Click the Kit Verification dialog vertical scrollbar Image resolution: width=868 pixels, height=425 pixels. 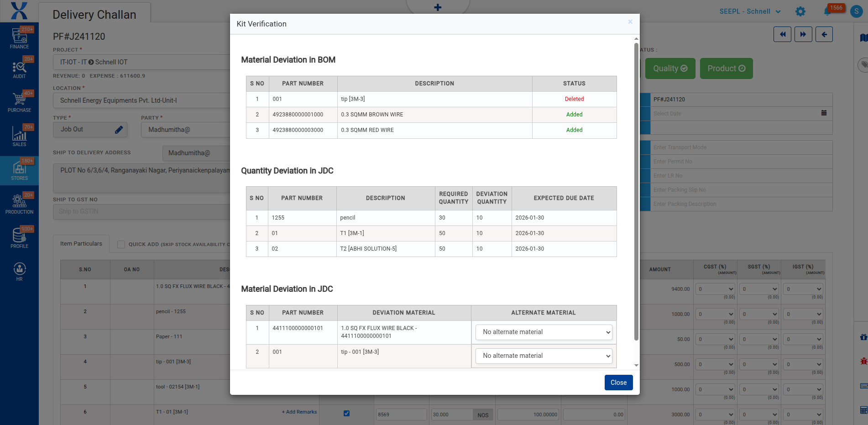[x=636, y=192]
